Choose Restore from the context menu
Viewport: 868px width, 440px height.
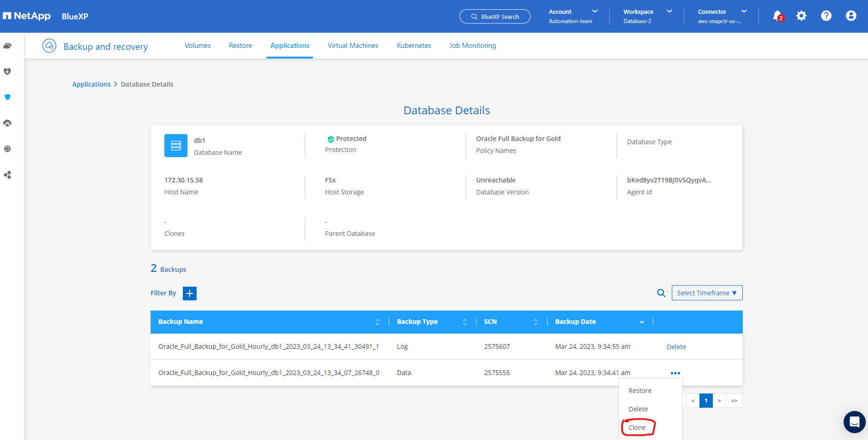click(640, 391)
